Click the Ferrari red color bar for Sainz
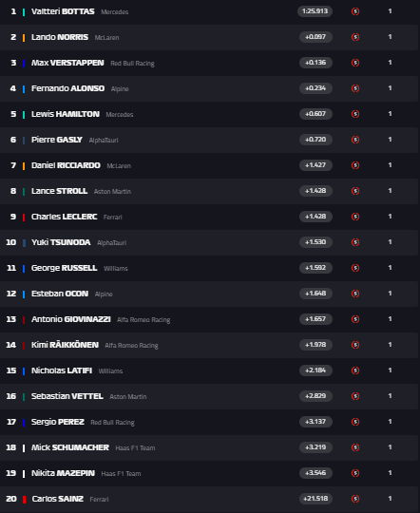The image size is (420, 513). click(x=24, y=500)
